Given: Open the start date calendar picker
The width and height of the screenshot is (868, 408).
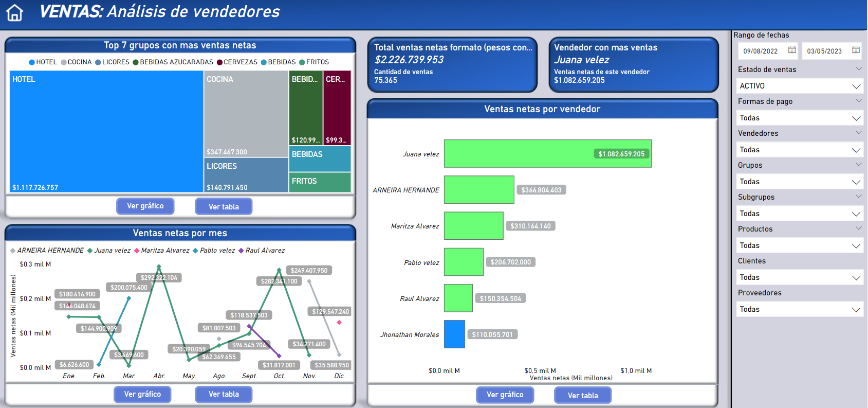Looking at the screenshot, I should pos(792,50).
